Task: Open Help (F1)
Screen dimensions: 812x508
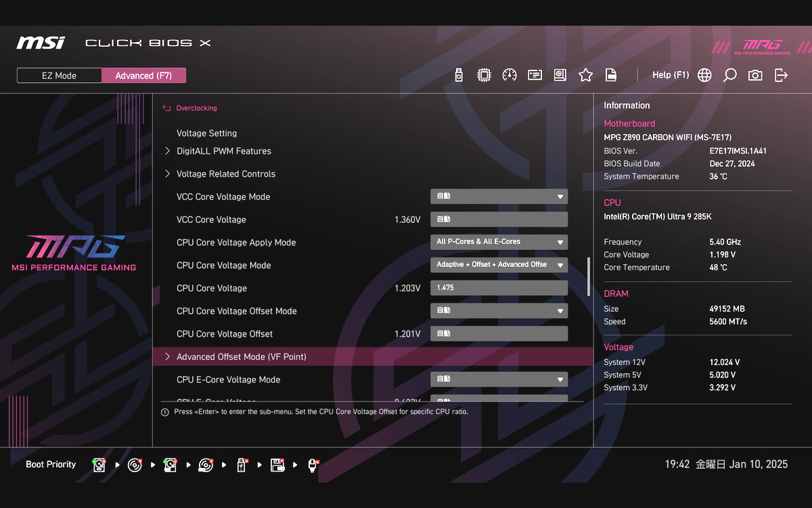Action: [x=671, y=75]
